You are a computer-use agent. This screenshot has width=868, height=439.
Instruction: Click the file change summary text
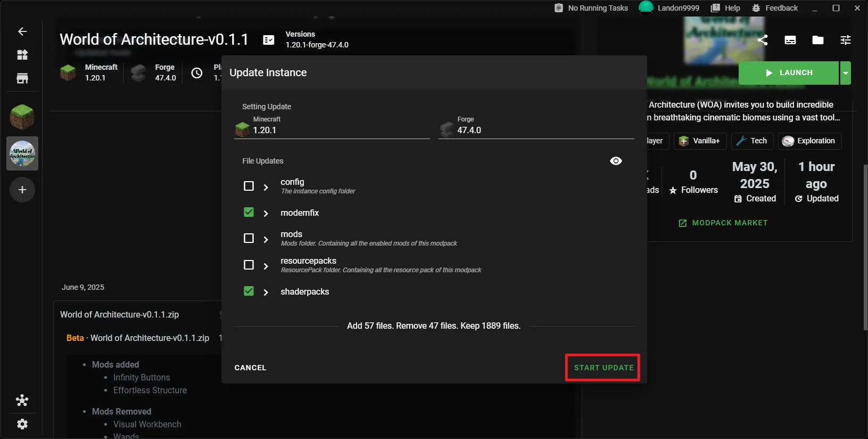click(434, 326)
